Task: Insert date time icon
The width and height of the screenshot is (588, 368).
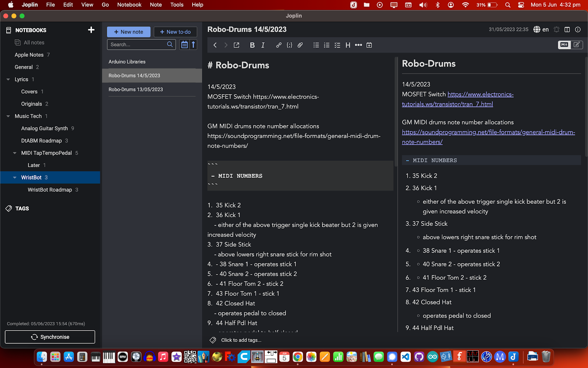Action: [x=369, y=45]
